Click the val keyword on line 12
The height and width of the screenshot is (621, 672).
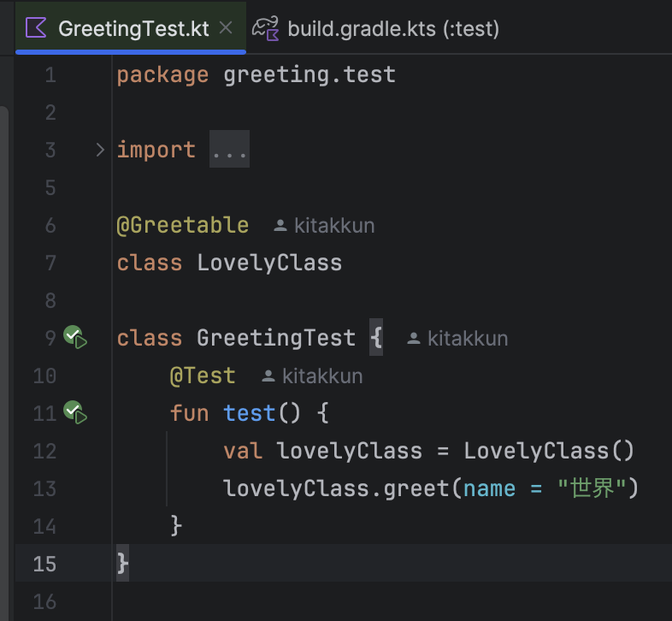(x=243, y=451)
